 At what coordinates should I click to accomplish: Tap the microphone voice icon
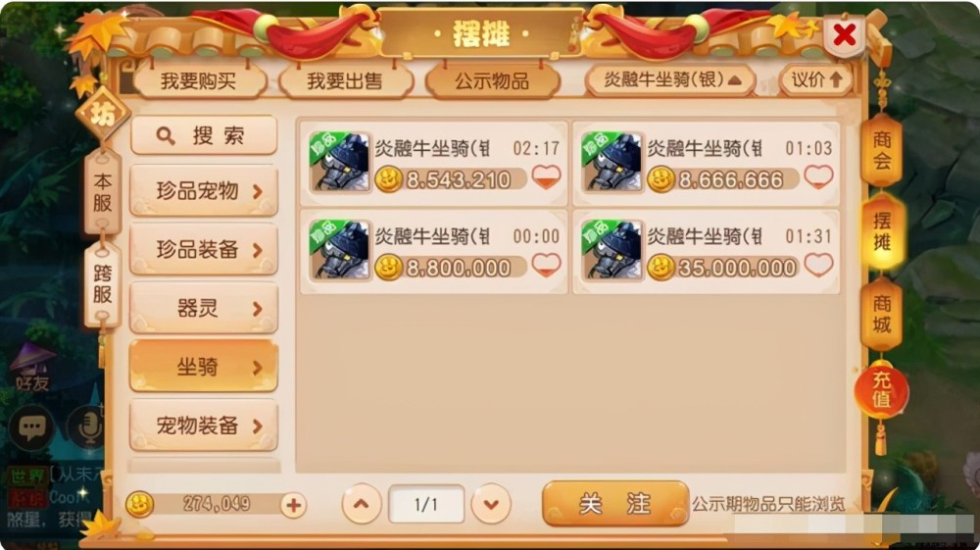click(87, 428)
